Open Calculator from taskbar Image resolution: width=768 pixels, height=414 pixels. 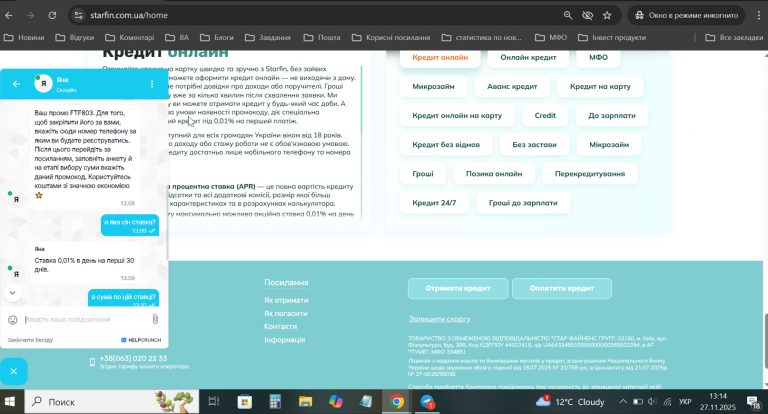point(275,402)
